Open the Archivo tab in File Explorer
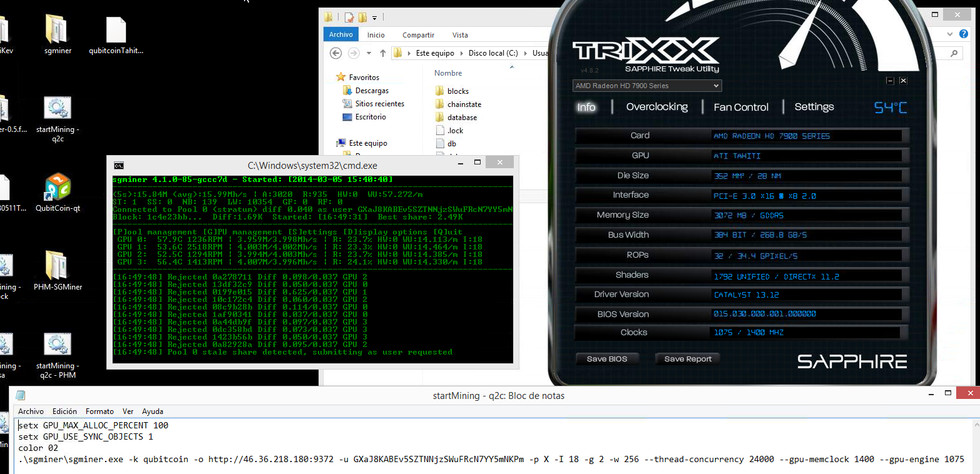The width and height of the screenshot is (980, 474). (x=340, y=34)
